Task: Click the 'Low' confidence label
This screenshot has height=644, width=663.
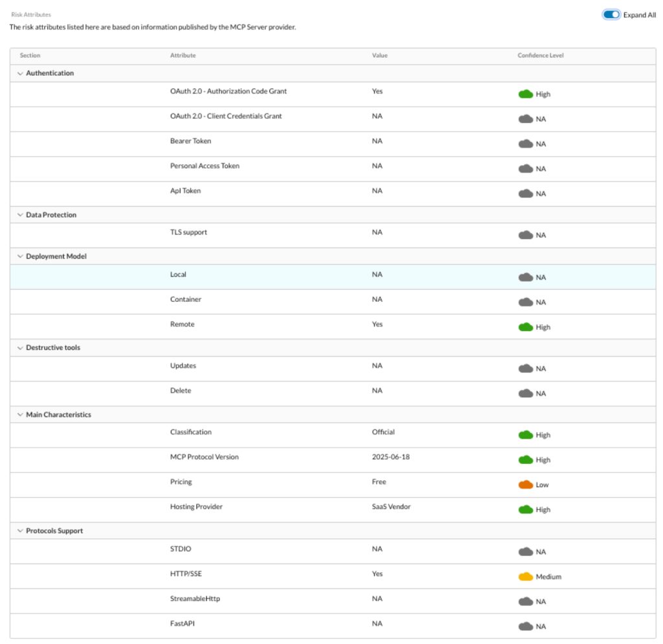Action: coord(542,485)
